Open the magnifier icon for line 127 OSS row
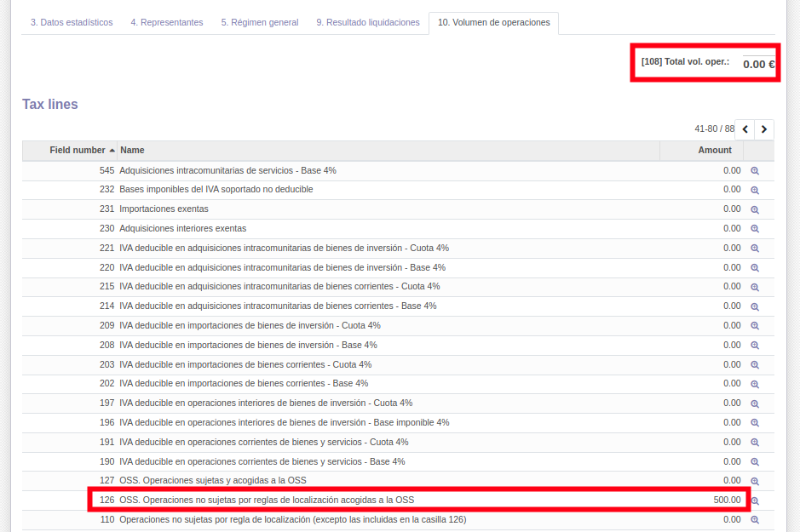 753,480
